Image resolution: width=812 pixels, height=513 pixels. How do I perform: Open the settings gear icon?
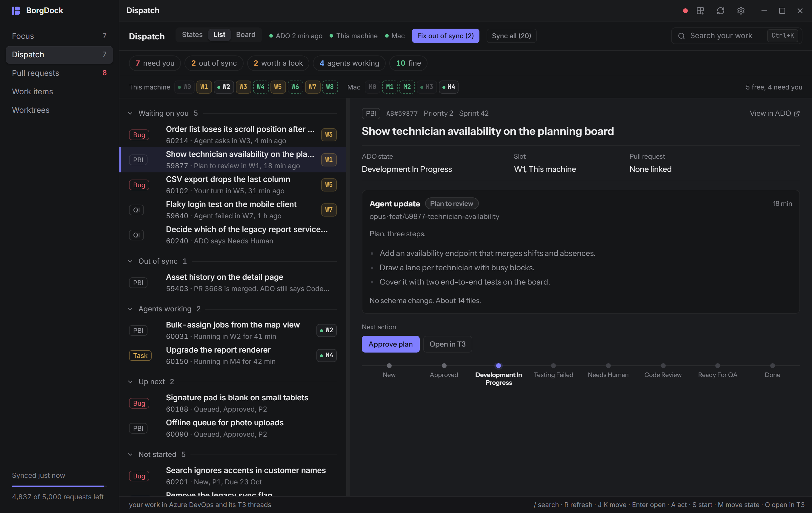coord(741,11)
